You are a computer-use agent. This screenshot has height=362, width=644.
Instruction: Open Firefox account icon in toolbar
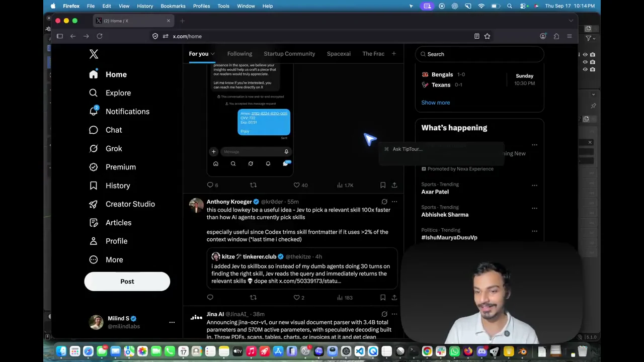(543, 36)
